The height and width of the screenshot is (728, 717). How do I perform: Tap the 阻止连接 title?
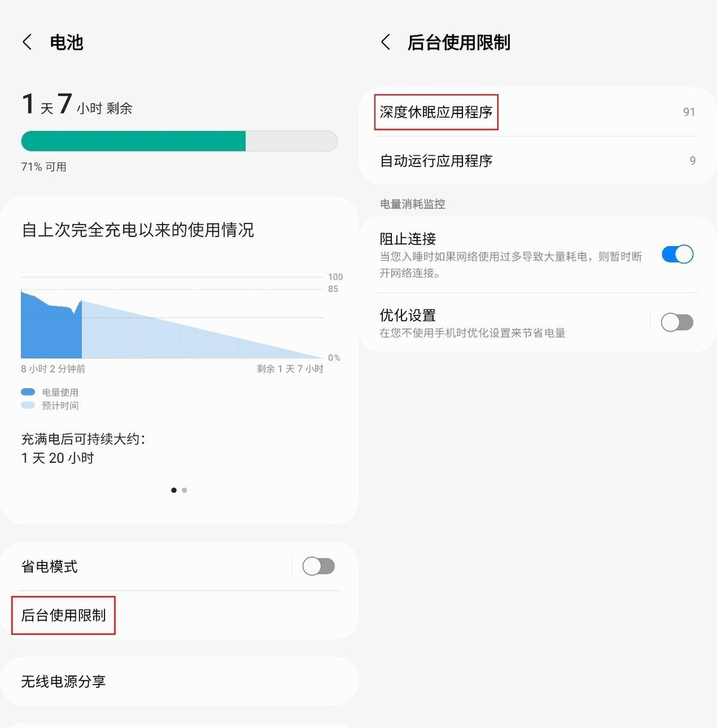click(408, 239)
